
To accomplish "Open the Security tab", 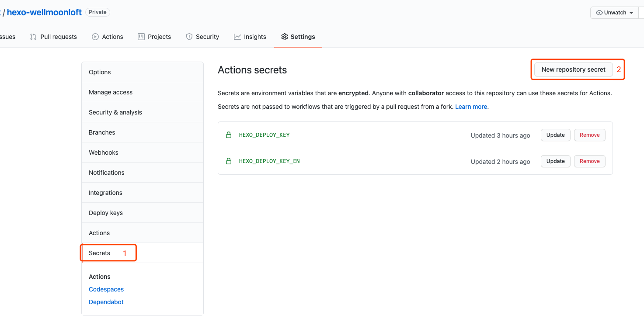I will (x=202, y=37).
